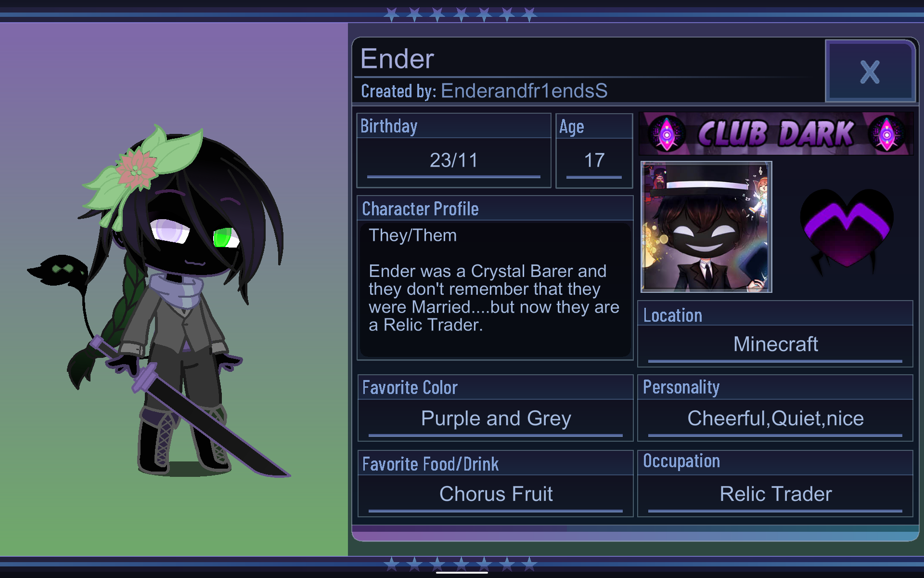Click the right Club Dark emblem icon
The width and height of the screenshot is (924, 578).
coord(887,134)
